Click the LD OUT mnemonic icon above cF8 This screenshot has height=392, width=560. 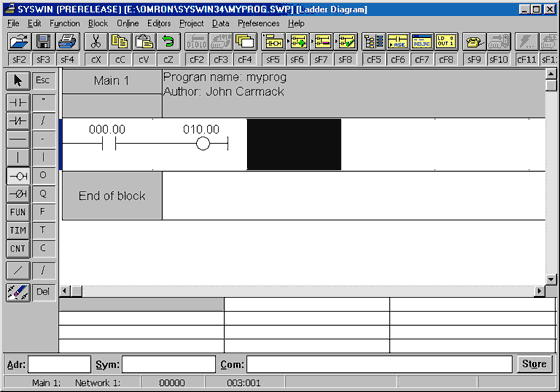pyautogui.click(x=446, y=41)
